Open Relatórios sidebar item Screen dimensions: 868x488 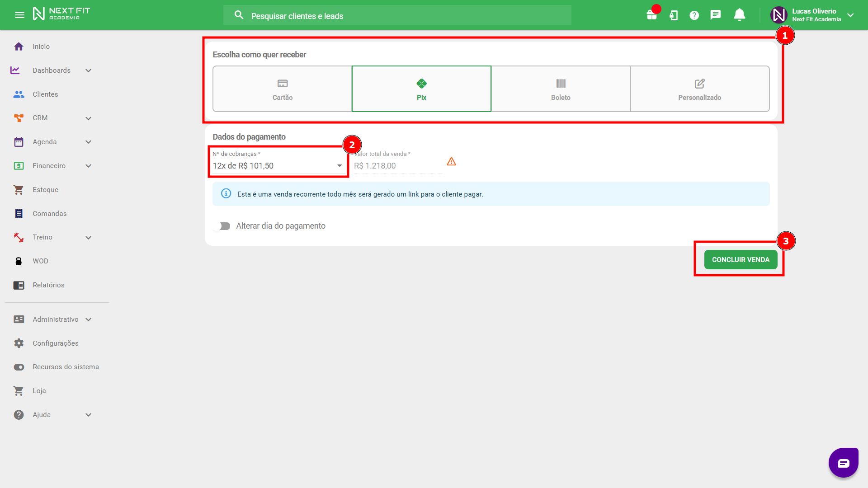pos(48,285)
